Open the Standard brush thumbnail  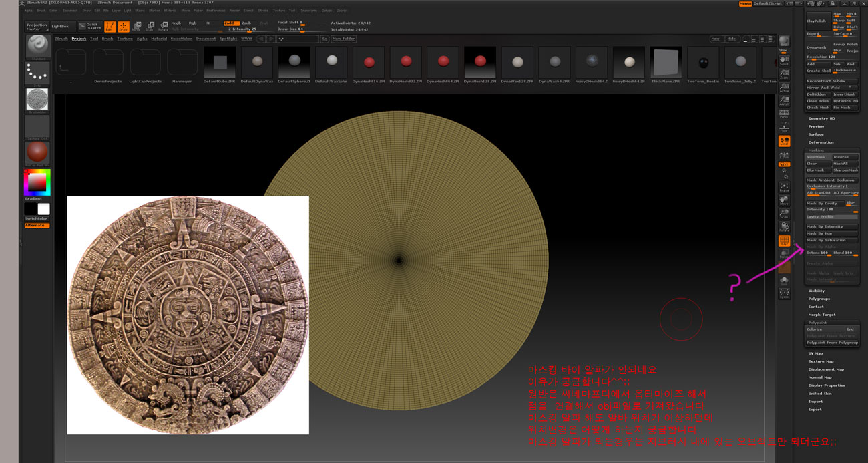[x=37, y=47]
